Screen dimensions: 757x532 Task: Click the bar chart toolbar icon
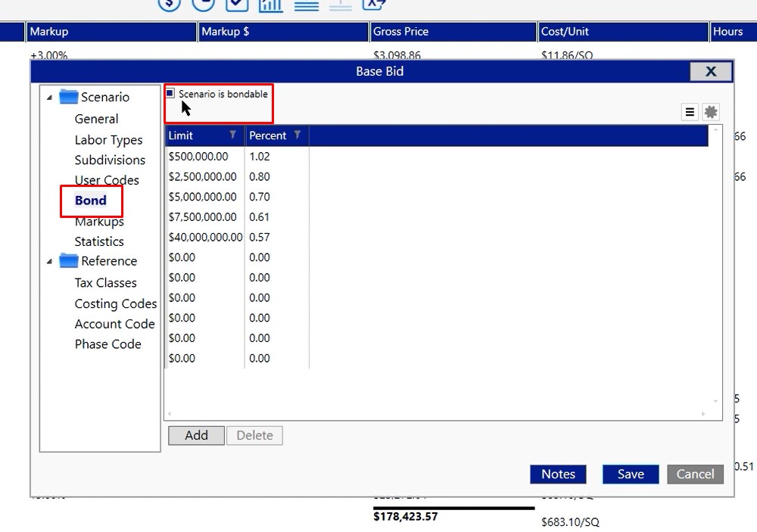click(x=270, y=5)
